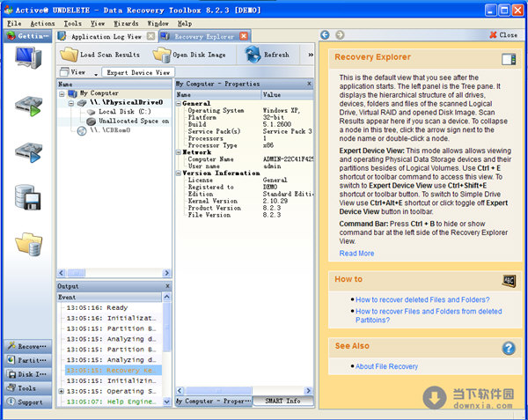Collapse the My Computer tree node
This screenshot has height=420, width=528.
pos(62,93)
